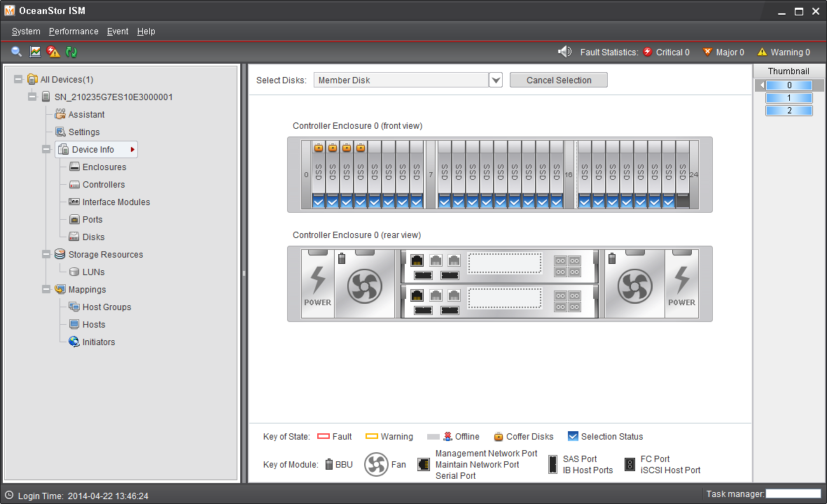Click the first coffer disk lock icon
This screenshot has height=504, width=827.
tap(319, 148)
